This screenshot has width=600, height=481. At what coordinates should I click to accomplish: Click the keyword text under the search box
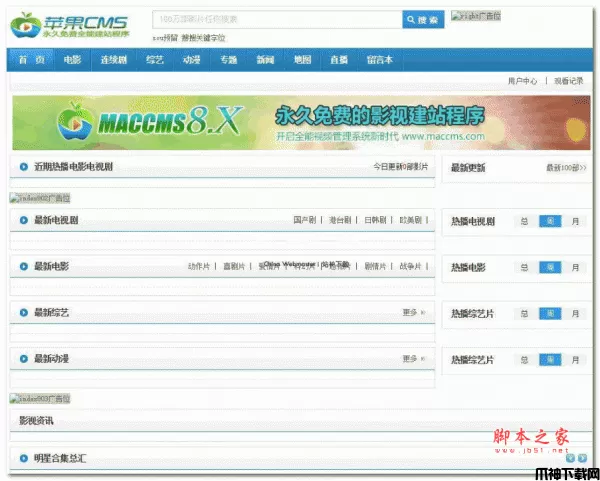tap(189, 38)
